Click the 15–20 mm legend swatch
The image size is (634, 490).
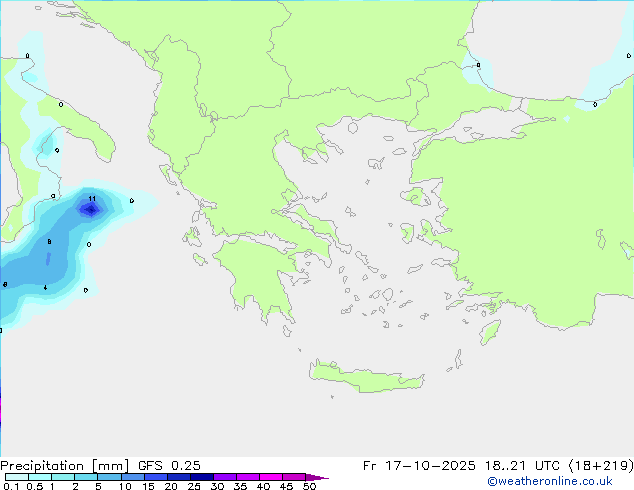155,477
